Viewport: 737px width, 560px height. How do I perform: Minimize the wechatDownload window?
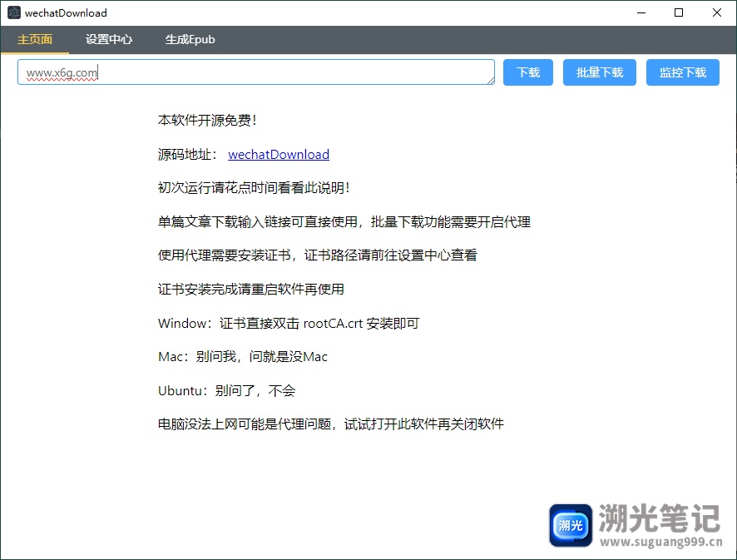point(641,12)
